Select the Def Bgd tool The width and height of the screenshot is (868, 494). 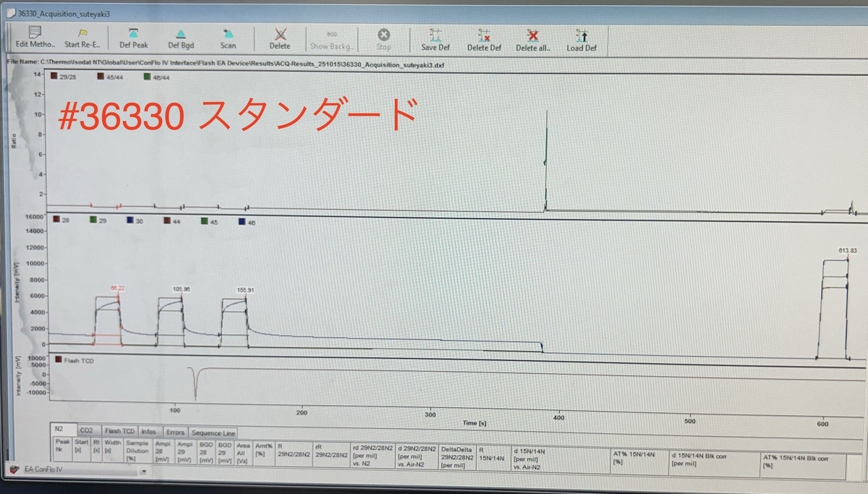point(181,38)
